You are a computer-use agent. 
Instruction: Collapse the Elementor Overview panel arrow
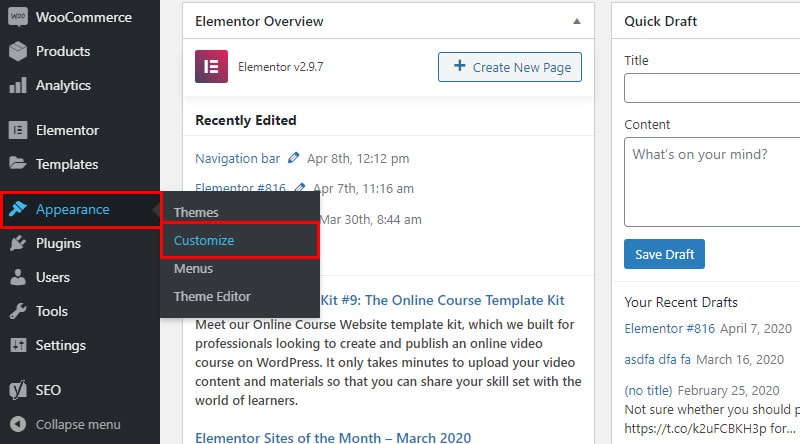pyautogui.click(x=577, y=21)
